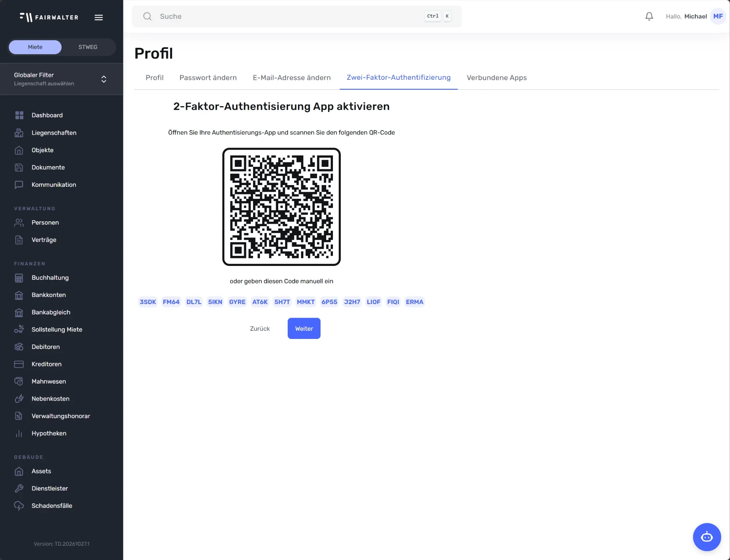
Task: Select the Zwei-Faktor-Authentifizierung tab
Action: tap(399, 78)
